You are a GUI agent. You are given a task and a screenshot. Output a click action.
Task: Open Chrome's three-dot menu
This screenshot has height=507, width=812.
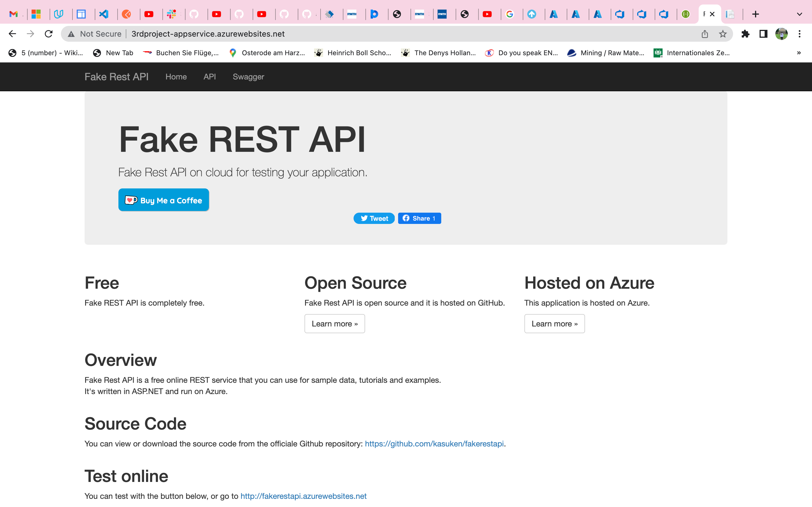tap(800, 34)
